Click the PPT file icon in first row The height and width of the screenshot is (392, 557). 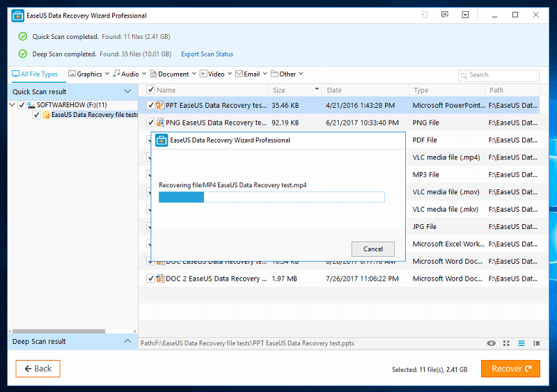tap(160, 105)
